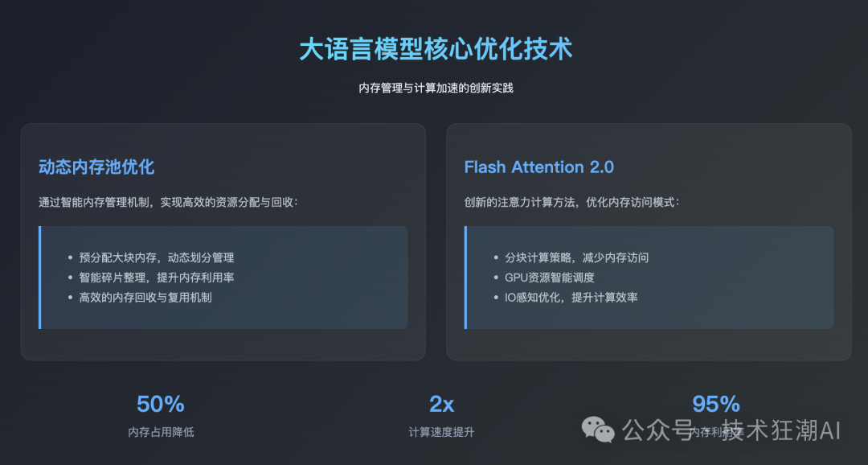Click the 公众号 · 技术狂潮AI watermark text
This screenshot has width=868, height=465.
point(731,430)
